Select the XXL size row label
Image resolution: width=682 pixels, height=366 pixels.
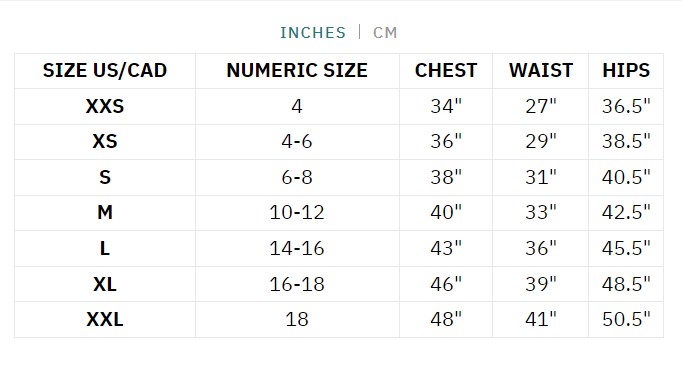105,319
